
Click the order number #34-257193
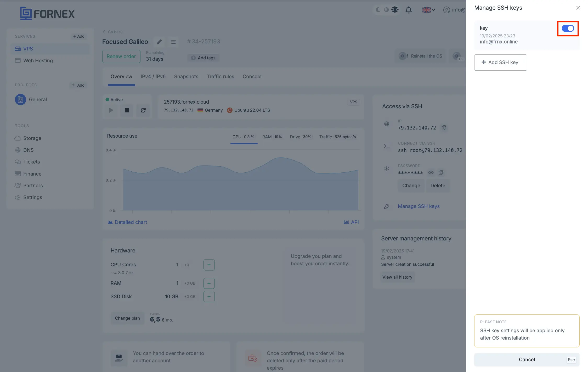pyautogui.click(x=203, y=41)
